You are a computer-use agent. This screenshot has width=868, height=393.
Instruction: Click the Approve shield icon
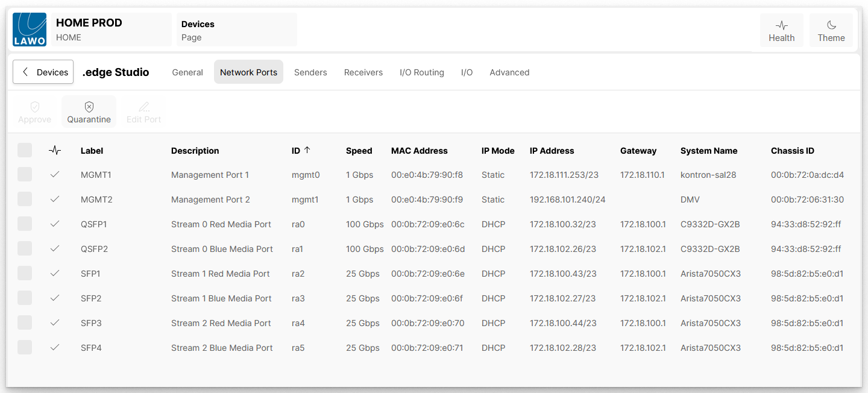pyautogui.click(x=35, y=107)
